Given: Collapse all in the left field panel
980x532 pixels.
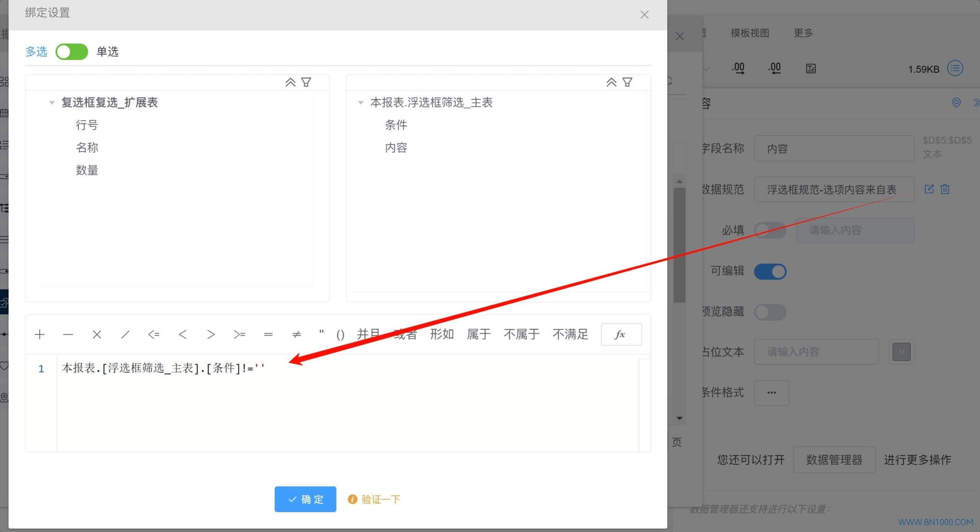Looking at the screenshot, I should pyautogui.click(x=290, y=82).
